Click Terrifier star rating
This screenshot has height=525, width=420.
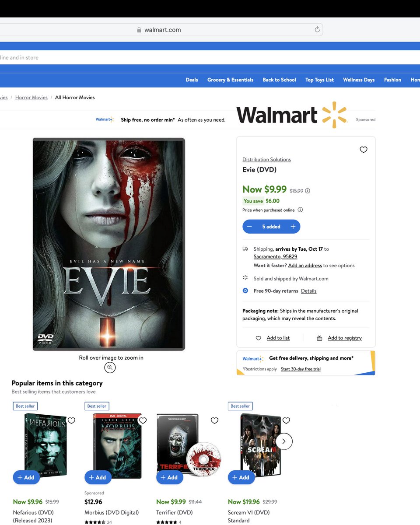(167, 522)
